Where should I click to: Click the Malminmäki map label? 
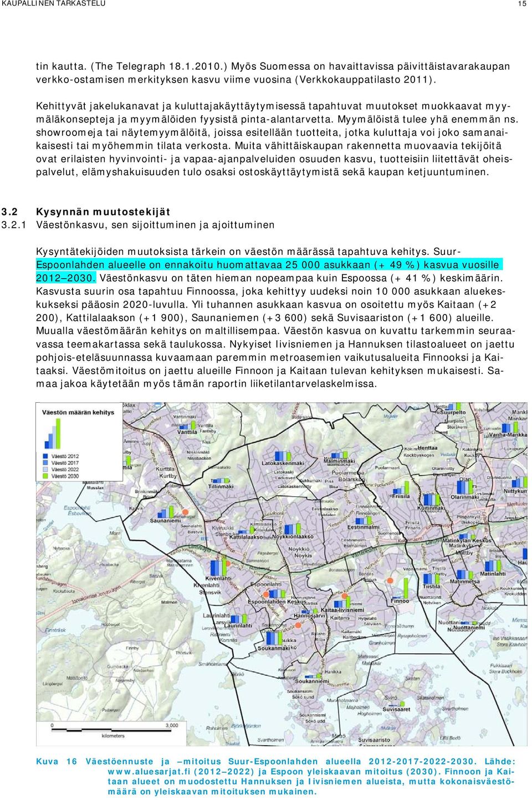[x=339, y=461]
